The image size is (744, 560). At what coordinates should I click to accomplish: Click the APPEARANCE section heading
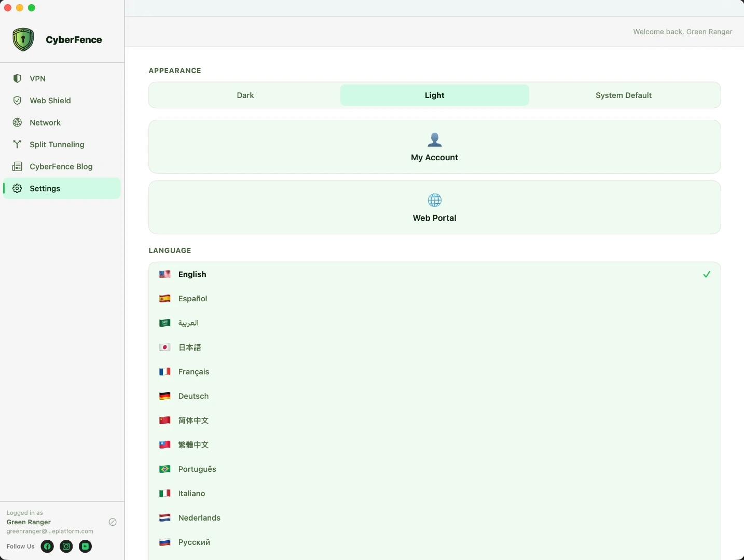click(x=175, y=71)
